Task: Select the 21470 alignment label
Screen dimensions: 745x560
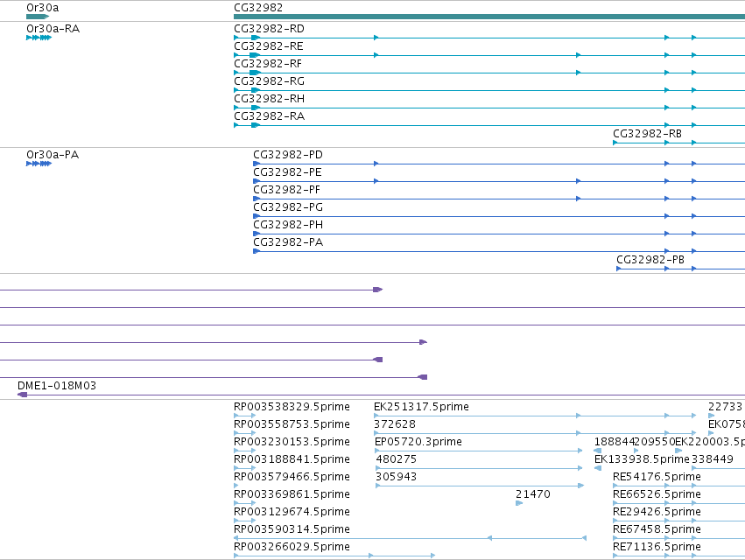Action: coord(533,495)
